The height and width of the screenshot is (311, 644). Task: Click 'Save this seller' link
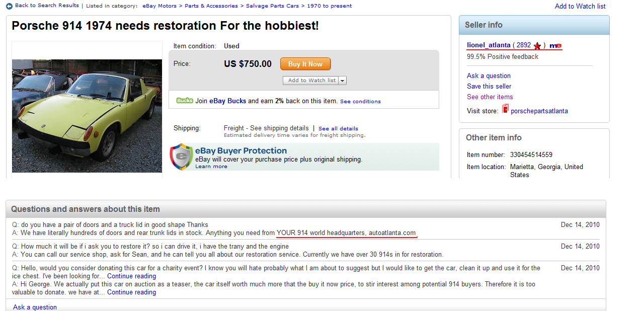(x=489, y=86)
